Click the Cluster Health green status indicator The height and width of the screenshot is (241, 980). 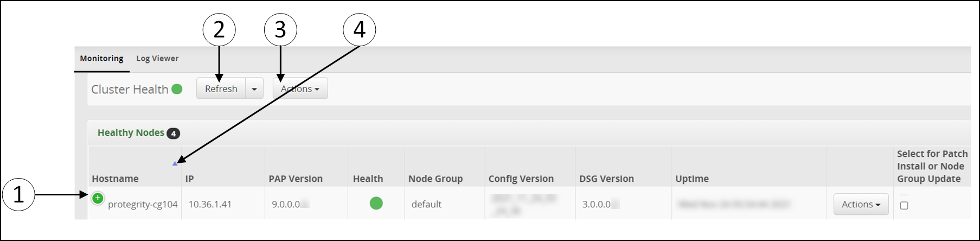point(177,89)
